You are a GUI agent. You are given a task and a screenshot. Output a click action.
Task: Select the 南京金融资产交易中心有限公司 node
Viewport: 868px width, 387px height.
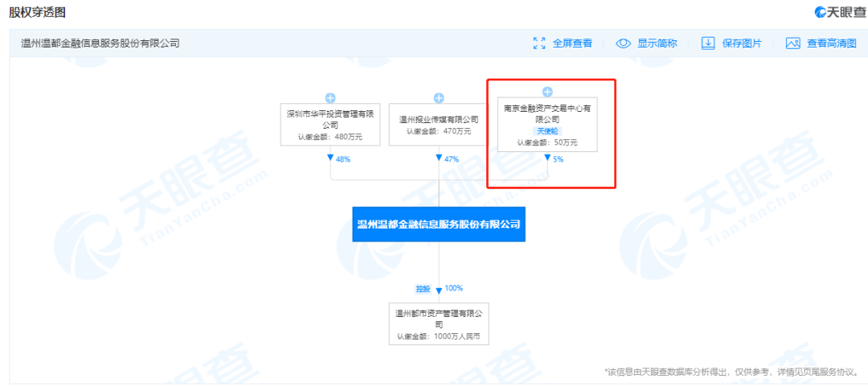547,125
